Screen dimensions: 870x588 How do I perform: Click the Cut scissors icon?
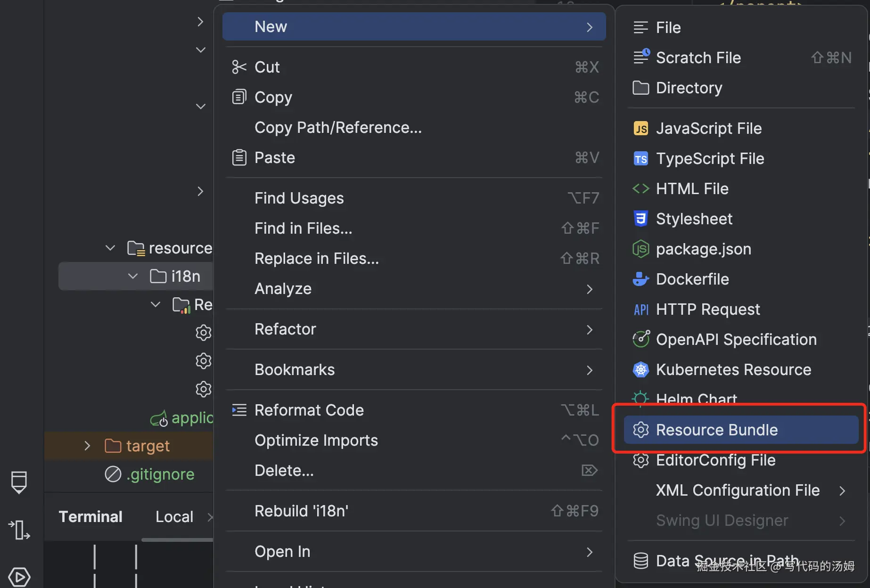pyautogui.click(x=239, y=67)
